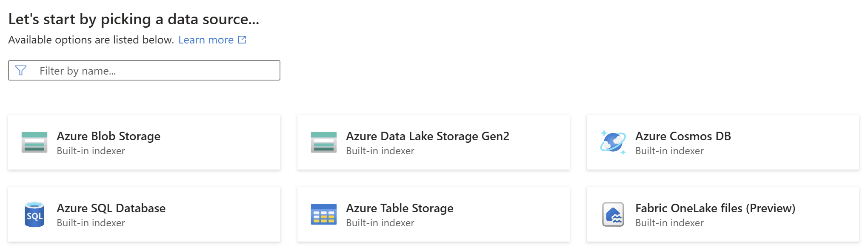Viewport: 868px width, 251px height.
Task: Click the Fabric OneLake files icon
Action: [613, 214]
